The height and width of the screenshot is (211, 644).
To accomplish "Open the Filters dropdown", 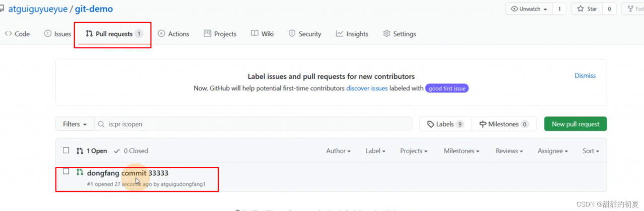I will 75,124.
